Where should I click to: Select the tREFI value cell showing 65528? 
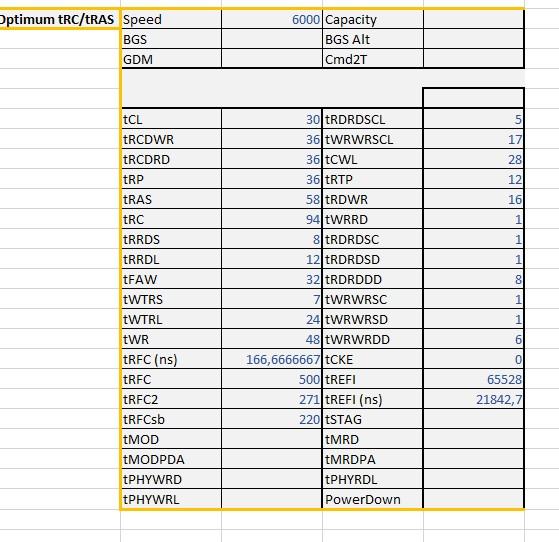pos(473,379)
